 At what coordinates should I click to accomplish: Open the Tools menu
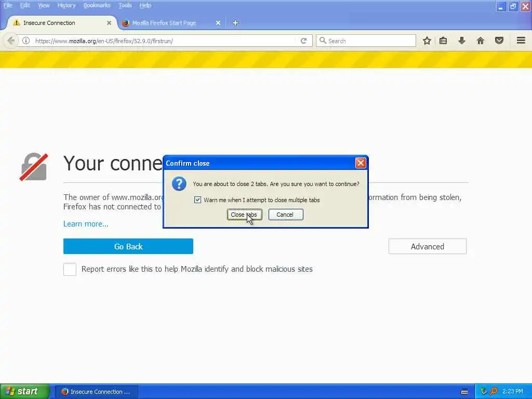[125, 5]
